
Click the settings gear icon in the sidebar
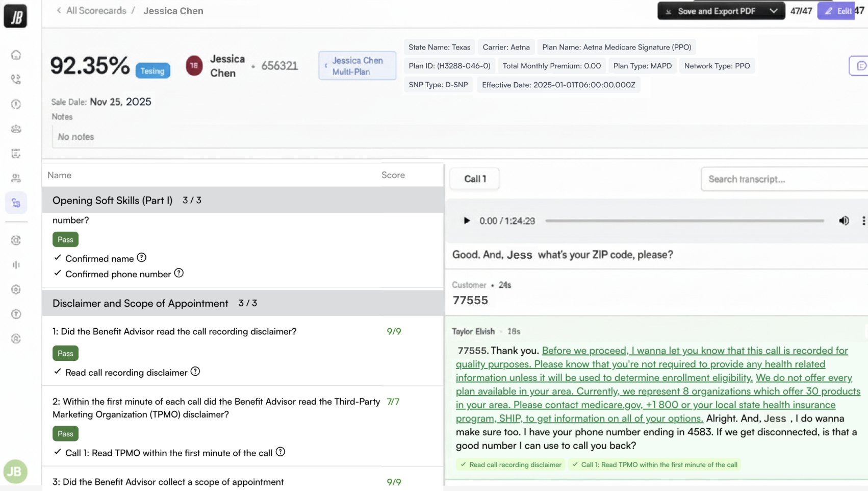16,289
